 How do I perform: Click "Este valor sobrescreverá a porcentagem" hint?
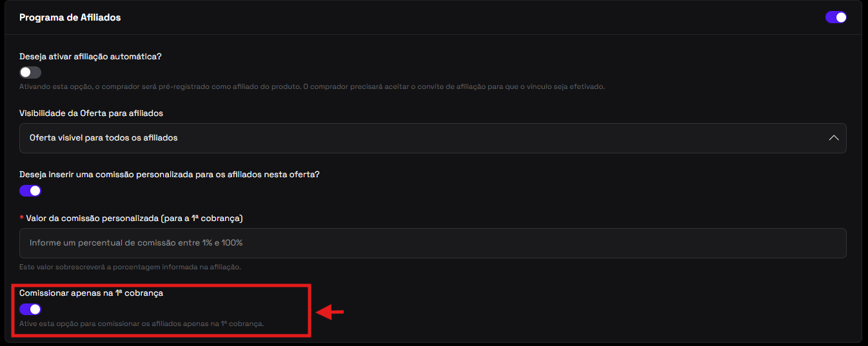point(130,267)
